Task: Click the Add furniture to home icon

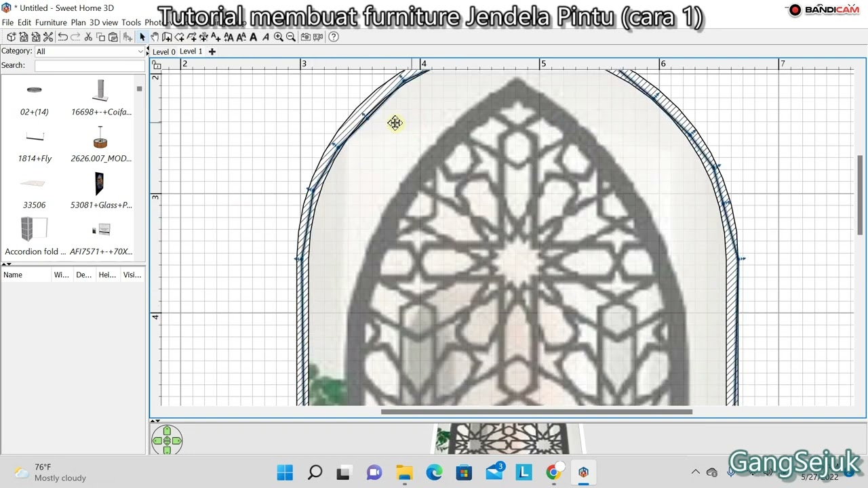Action: 128,37
